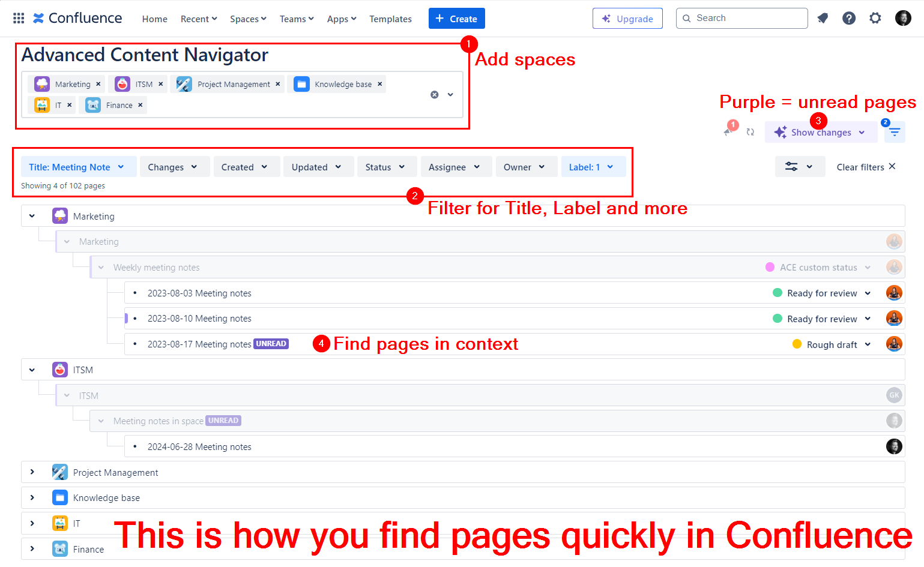Open the 2023-08-03 Meeting notes page
Image resolution: width=924 pixels, height=567 pixels.
click(199, 293)
